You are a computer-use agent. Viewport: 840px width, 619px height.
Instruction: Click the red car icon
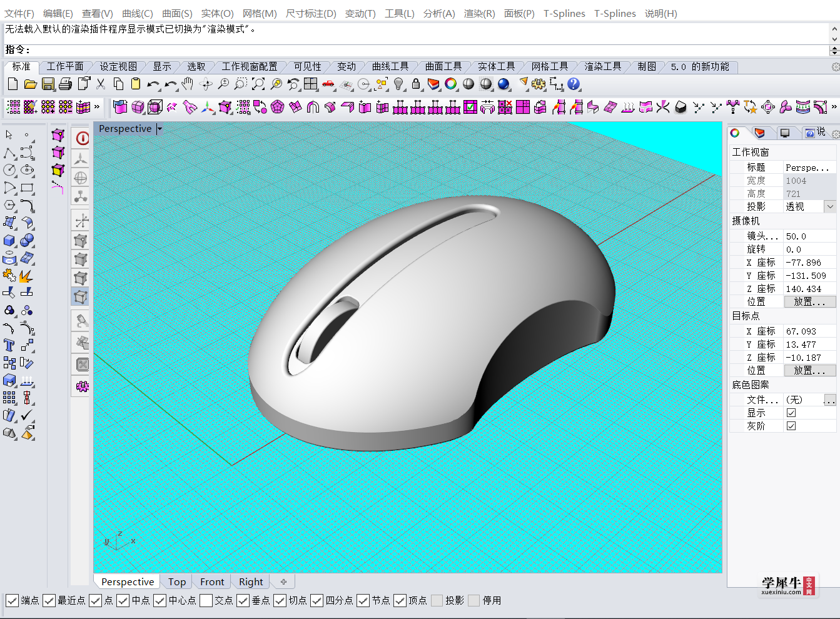(x=328, y=84)
